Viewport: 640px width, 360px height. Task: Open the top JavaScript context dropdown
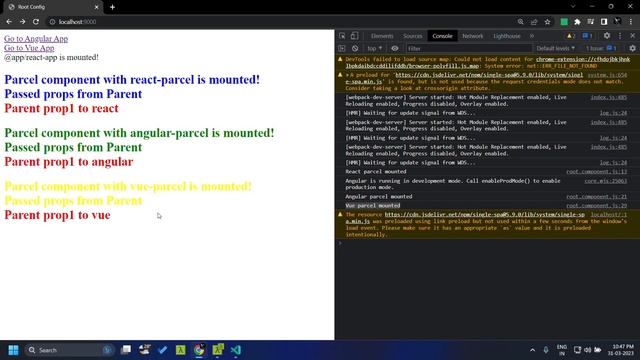pos(374,48)
